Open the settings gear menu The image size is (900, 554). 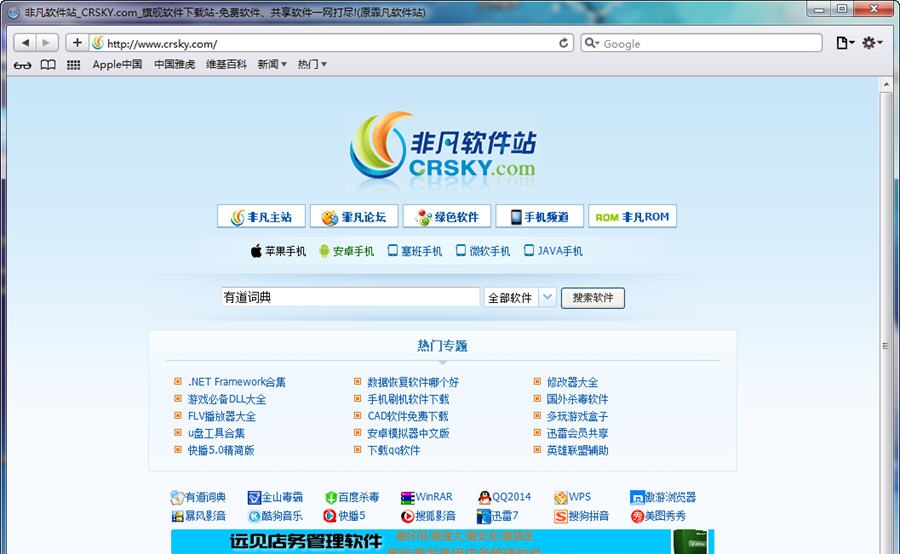(872, 43)
